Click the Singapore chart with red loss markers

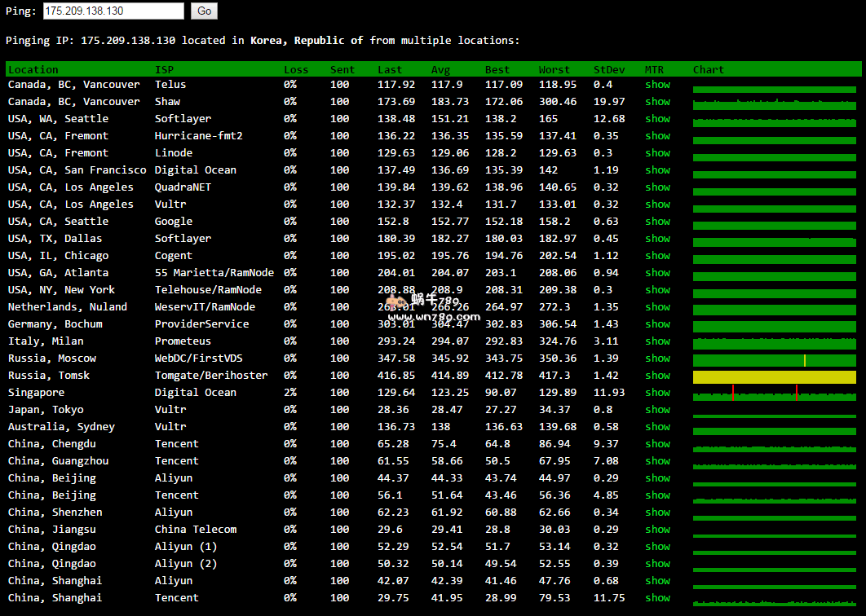pyautogui.click(x=774, y=394)
